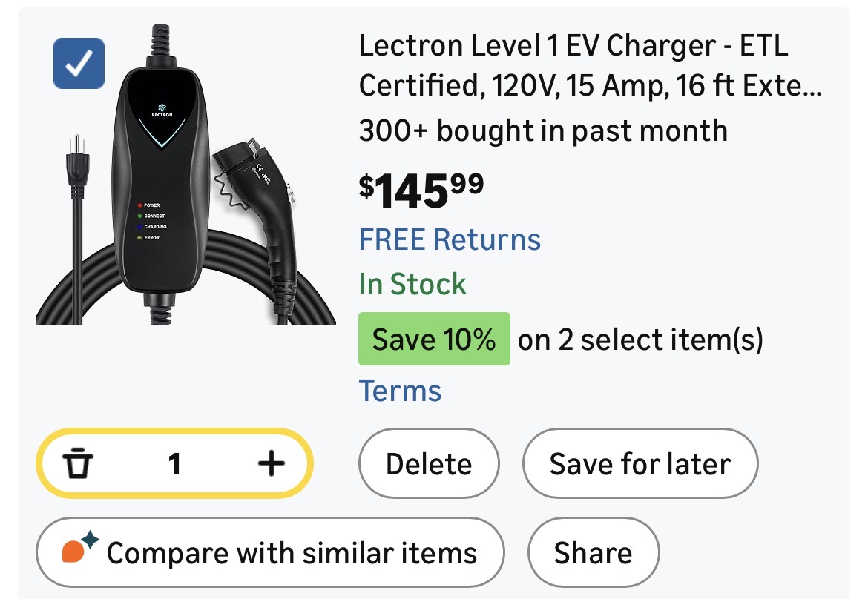
Task: Click the "on 2 select item(s)" text
Action: point(640,340)
